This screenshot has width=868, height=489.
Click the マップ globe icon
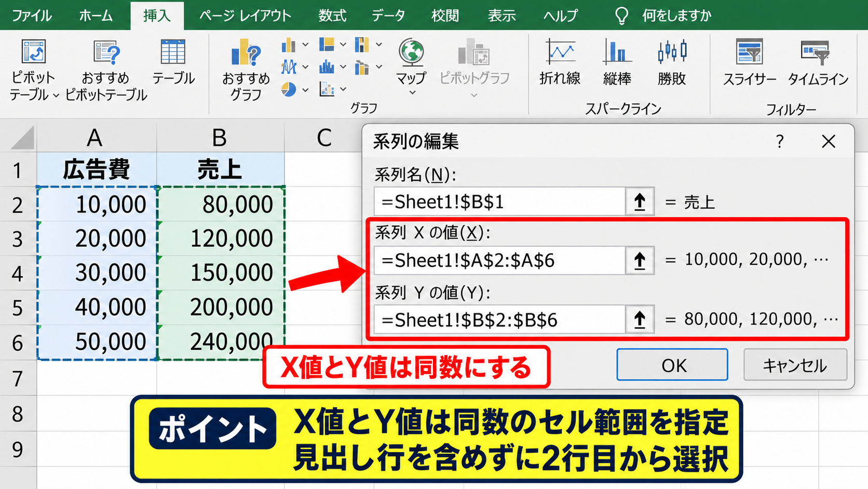click(411, 52)
